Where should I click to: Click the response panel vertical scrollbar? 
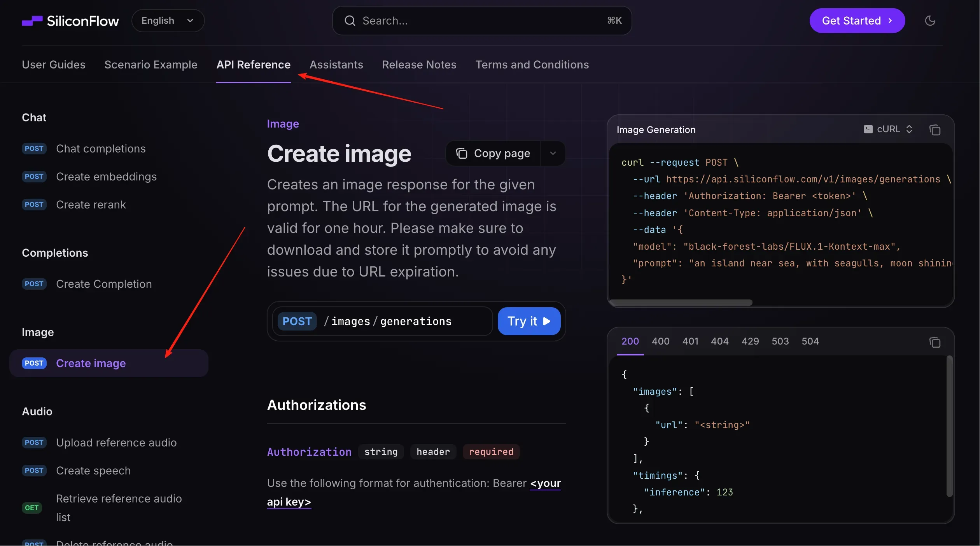coord(949,426)
